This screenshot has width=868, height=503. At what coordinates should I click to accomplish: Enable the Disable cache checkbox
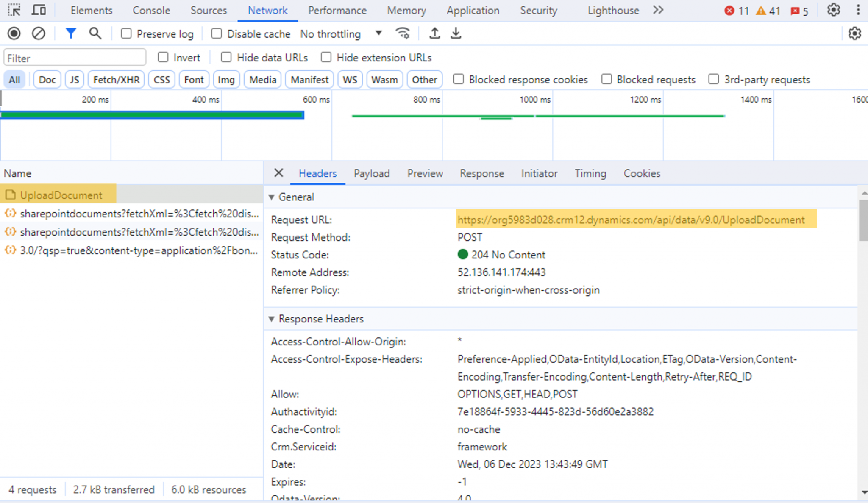coord(216,33)
